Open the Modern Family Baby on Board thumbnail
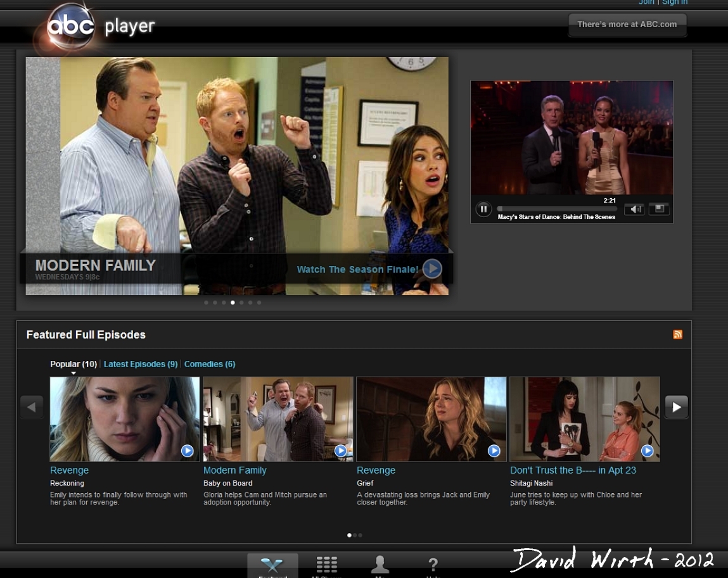The image size is (728, 578). tap(278, 419)
